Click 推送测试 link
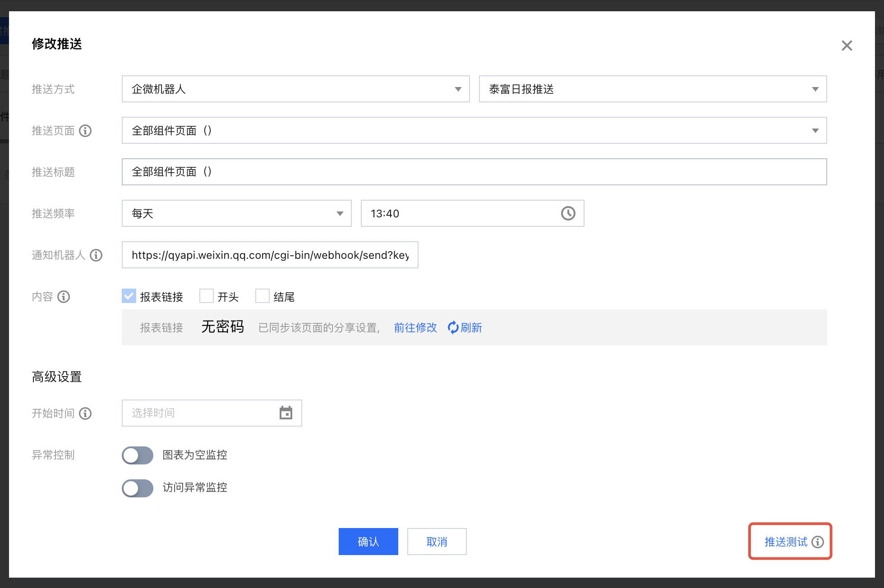The height and width of the screenshot is (588, 884). (x=786, y=542)
